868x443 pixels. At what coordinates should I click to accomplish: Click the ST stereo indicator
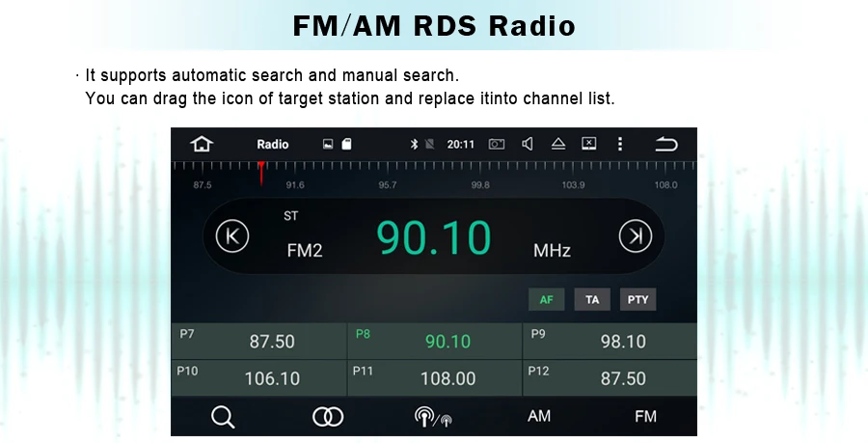290,216
